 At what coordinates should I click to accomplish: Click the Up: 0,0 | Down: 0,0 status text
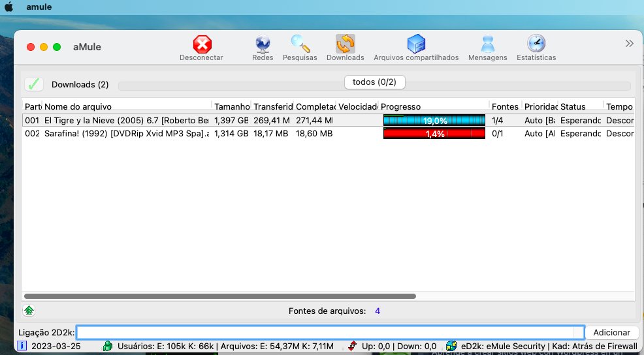(399, 346)
